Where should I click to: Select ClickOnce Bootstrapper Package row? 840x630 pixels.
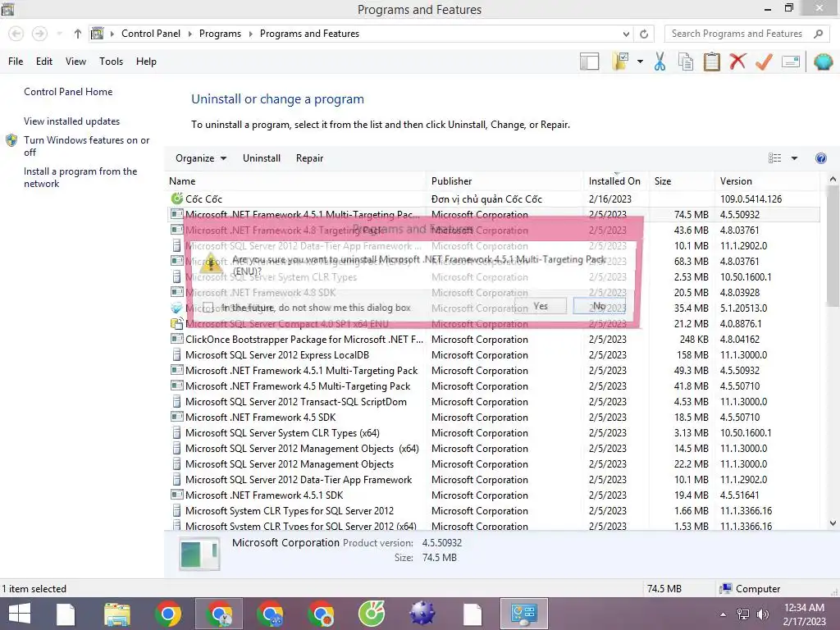492,339
